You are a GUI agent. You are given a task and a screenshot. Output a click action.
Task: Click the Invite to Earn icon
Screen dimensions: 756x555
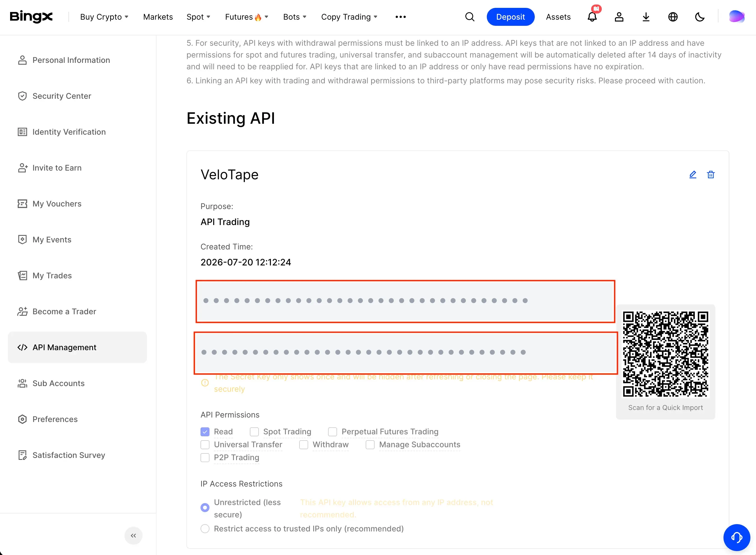[x=22, y=168]
